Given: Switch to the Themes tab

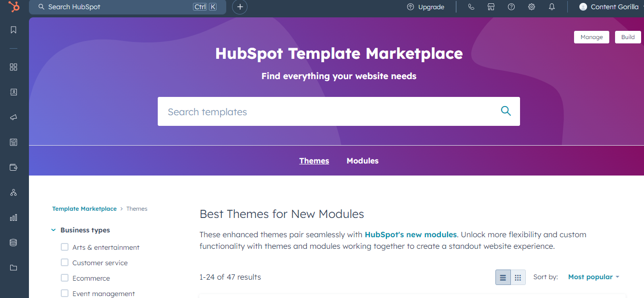Looking at the screenshot, I should click(x=314, y=161).
